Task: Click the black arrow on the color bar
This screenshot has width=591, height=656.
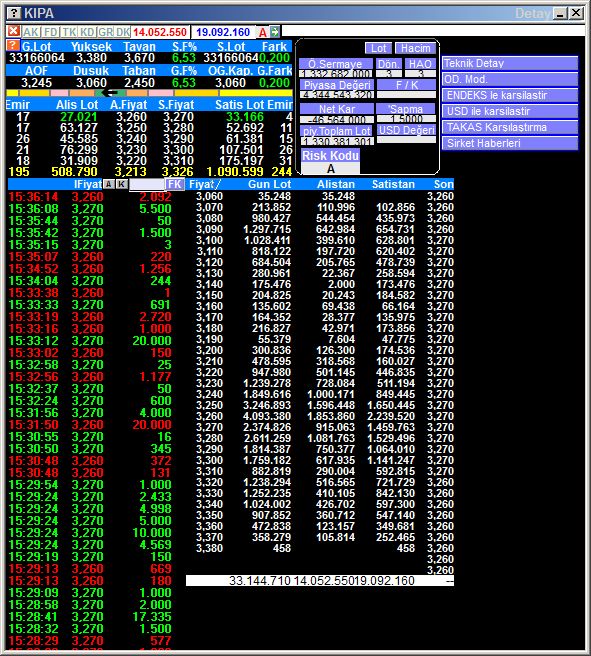Action: [110, 92]
